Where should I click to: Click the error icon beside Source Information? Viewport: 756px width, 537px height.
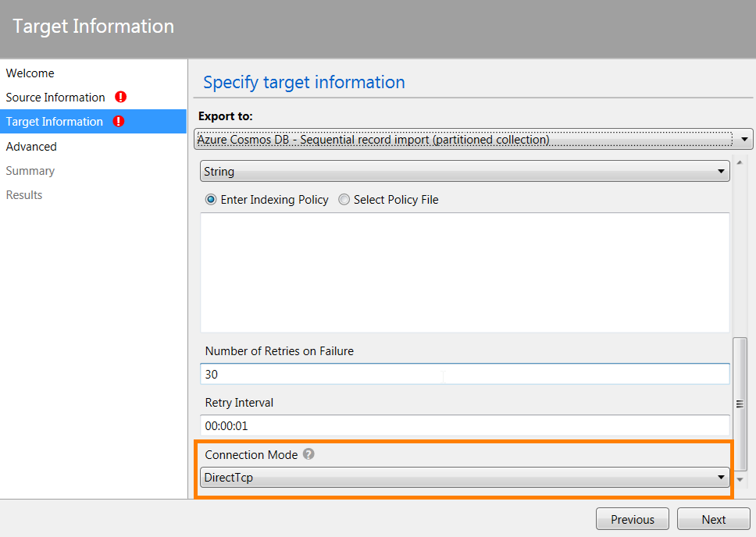(x=120, y=98)
